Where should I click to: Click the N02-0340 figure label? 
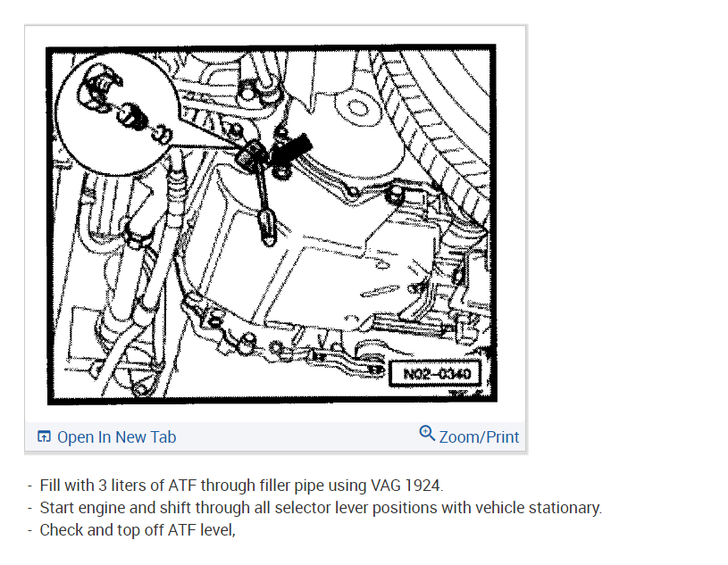pyautogui.click(x=436, y=373)
